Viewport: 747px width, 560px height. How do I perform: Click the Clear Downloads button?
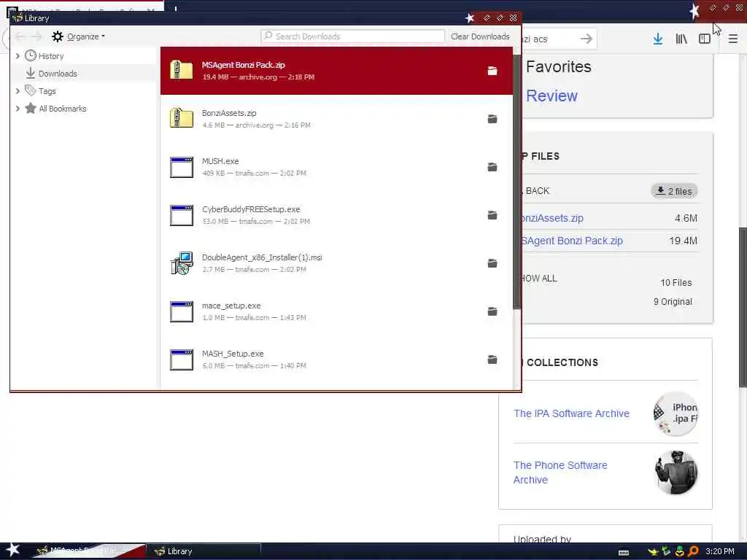[480, 36]
